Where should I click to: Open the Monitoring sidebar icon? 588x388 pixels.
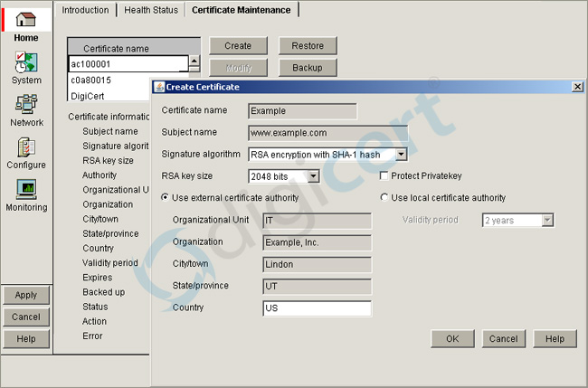pyautogui.click(x=26, y=191)
